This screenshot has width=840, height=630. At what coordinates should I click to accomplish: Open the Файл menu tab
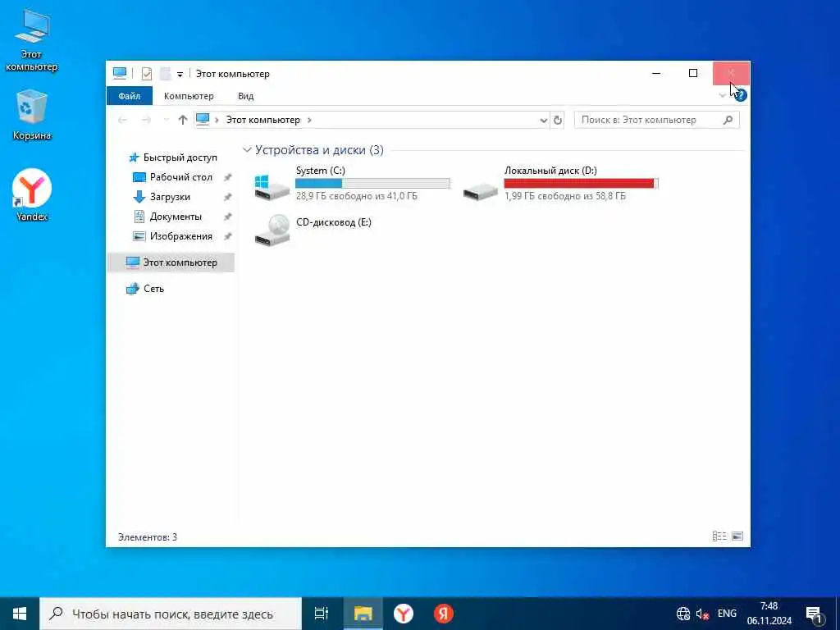[129, 96]
